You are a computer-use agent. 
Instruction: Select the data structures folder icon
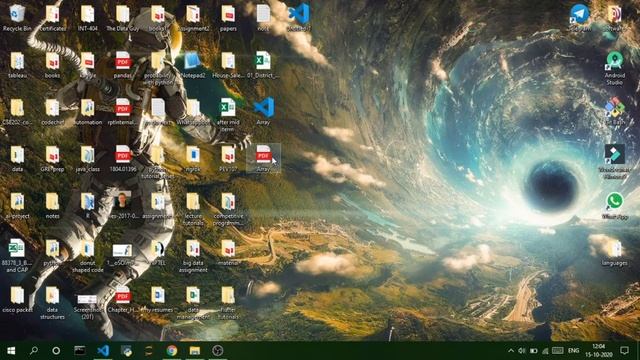[52, 302]
